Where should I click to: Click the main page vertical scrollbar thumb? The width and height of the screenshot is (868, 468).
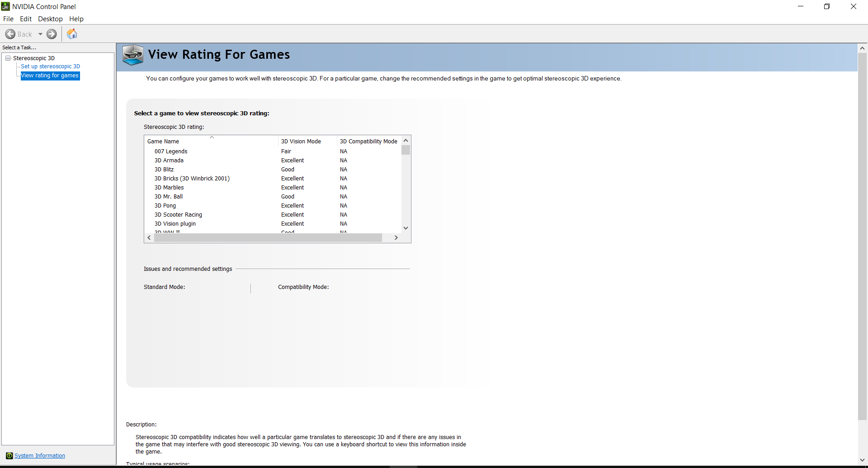click(862, 236)
